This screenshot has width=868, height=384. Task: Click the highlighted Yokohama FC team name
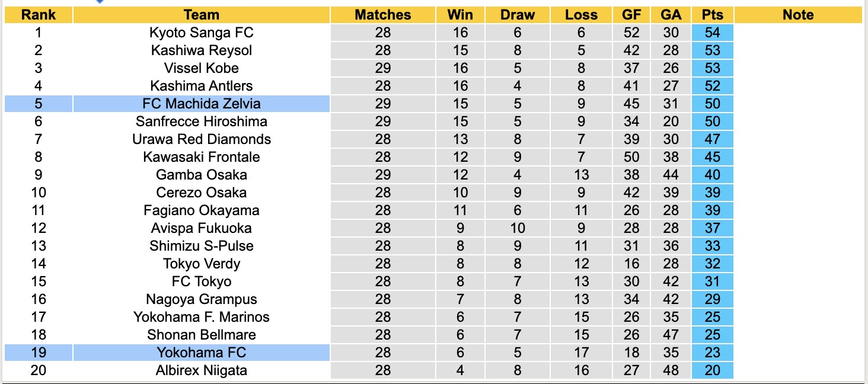pos(202,353)
